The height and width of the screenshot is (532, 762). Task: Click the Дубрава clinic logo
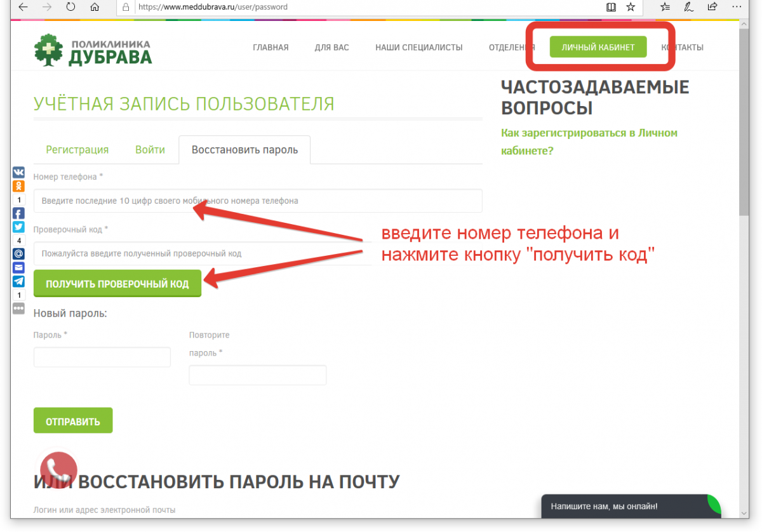pyautogui.click(x=93, y=50)
